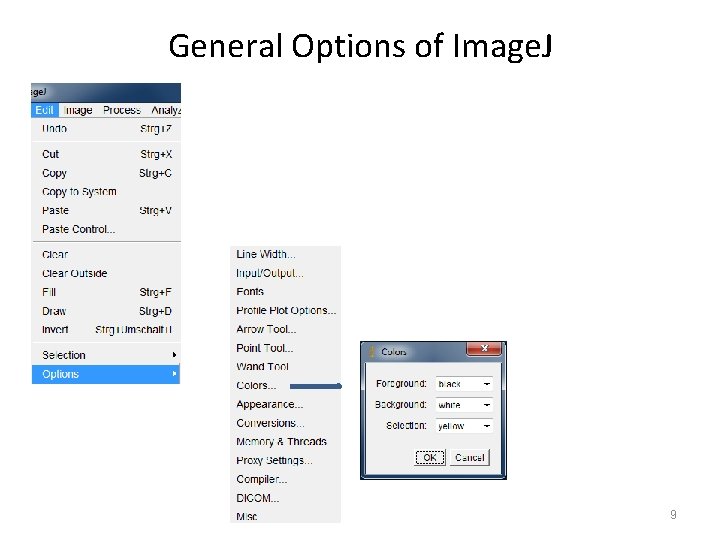Choose Wand Tool entry

pyautogui.click(x=285, y=367)
